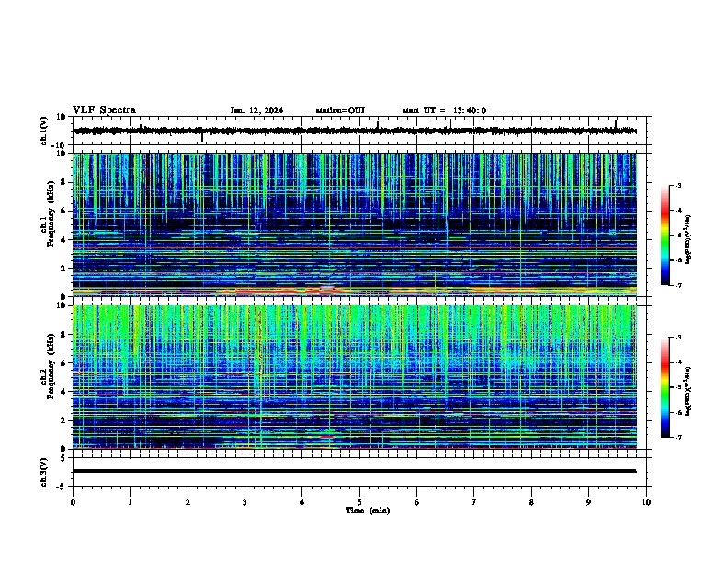This screenshot has height=563, width=728.
Task: Click the "-7" label on ch.2 color bar
Action: [x=678, y=437]
